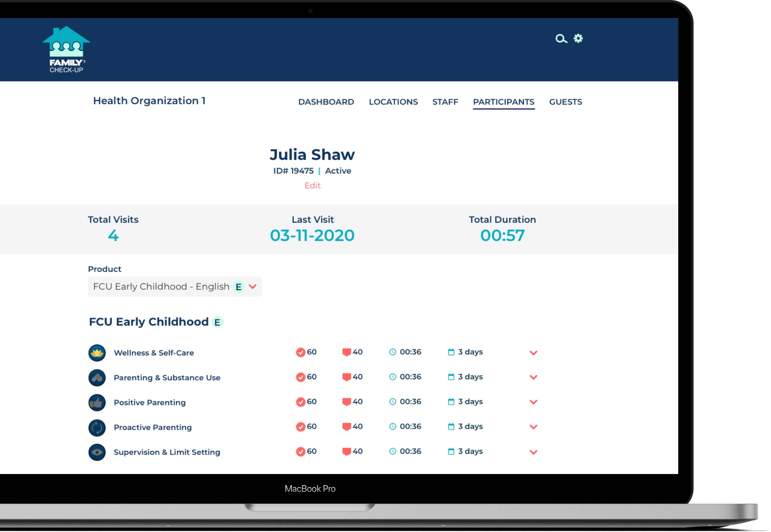Click the red flag icon in Supervision & Limit Setting row
The image size is (771, 532).
(347, 452)
